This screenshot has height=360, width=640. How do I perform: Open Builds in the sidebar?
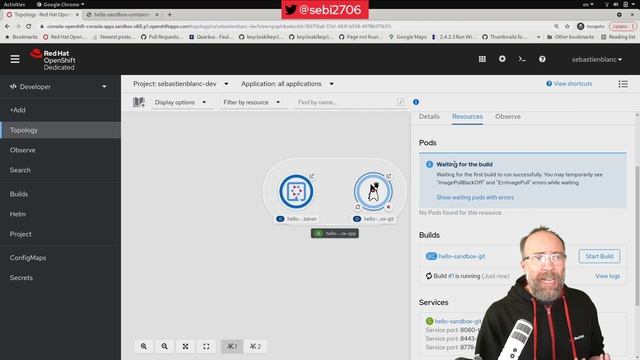(x=60, y=194)
